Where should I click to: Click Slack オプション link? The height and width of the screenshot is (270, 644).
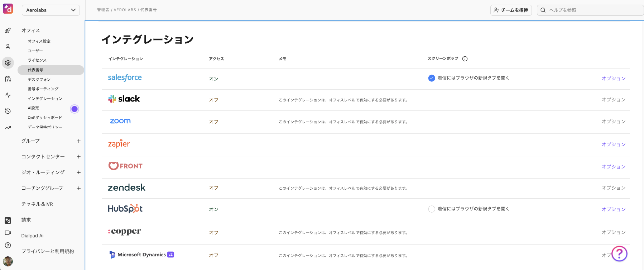(x=614, y=100)
